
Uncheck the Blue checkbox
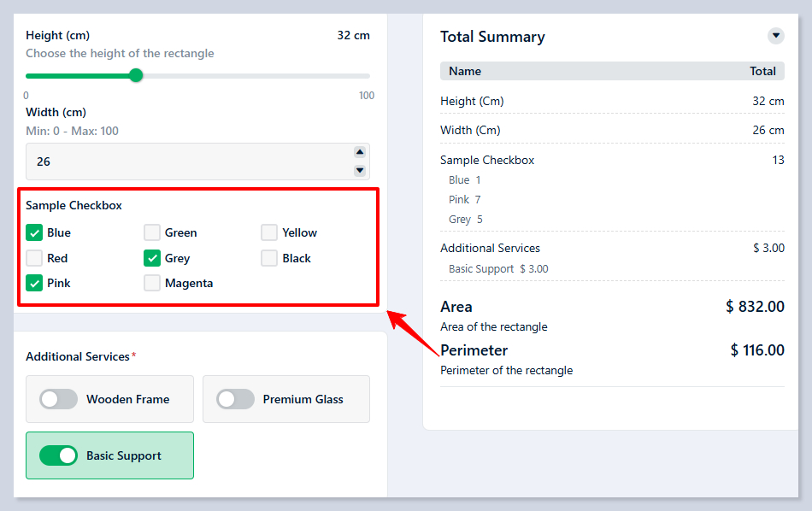tap(34, 232)
